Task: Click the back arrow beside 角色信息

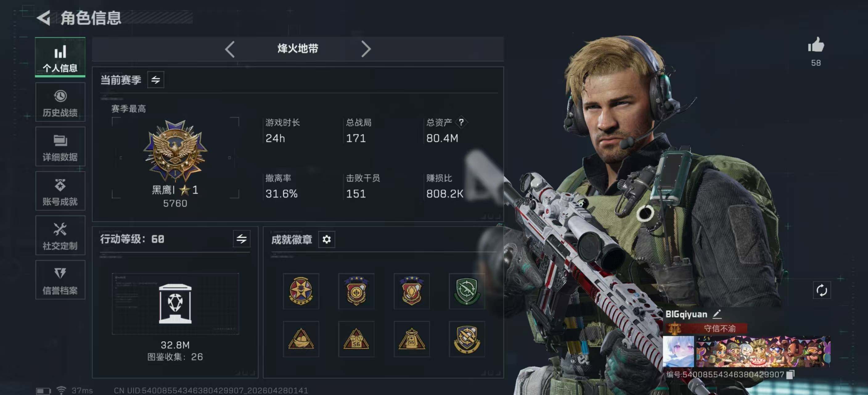Action: pos(43,18)
